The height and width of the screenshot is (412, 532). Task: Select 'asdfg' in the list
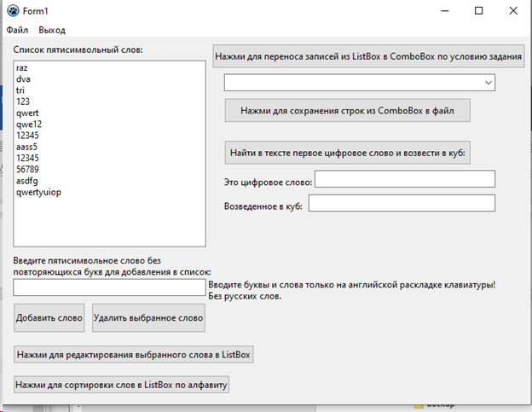tap(109, 181)
